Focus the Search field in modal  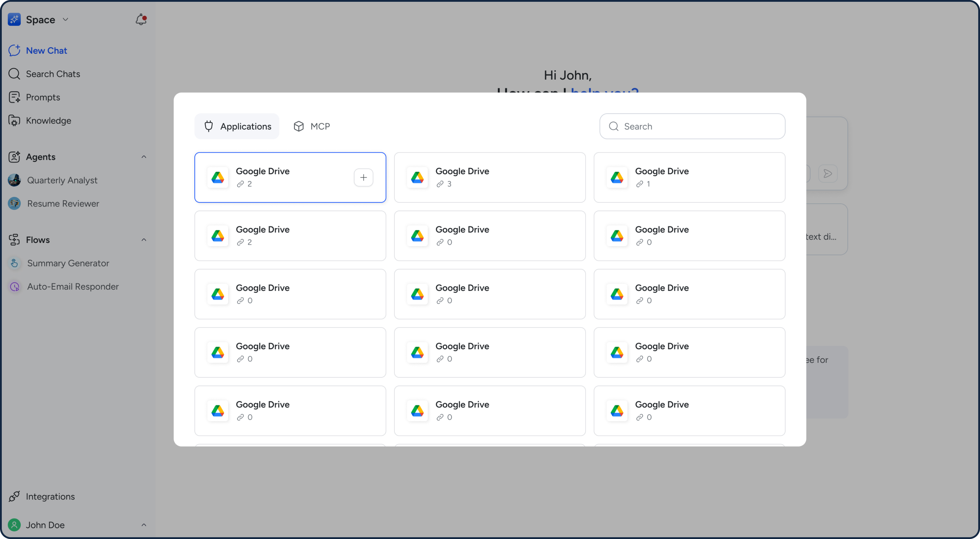click(693, 126)
